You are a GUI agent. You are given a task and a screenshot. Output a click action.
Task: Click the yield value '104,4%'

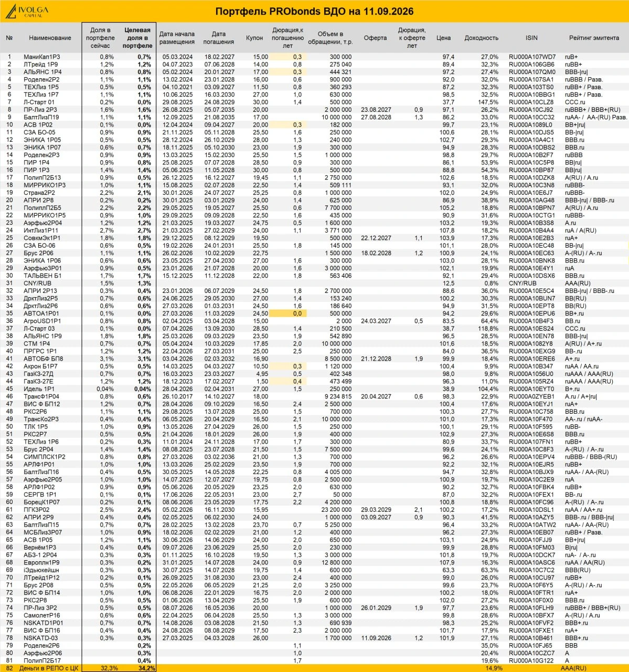point(488,389)
